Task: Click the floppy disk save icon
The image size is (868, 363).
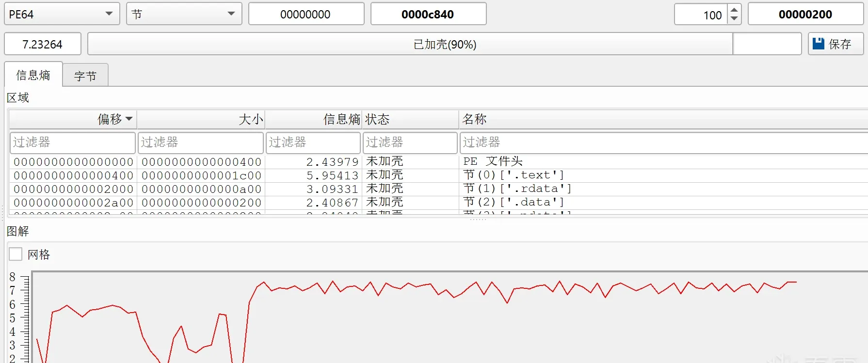Action: point(819,44)
